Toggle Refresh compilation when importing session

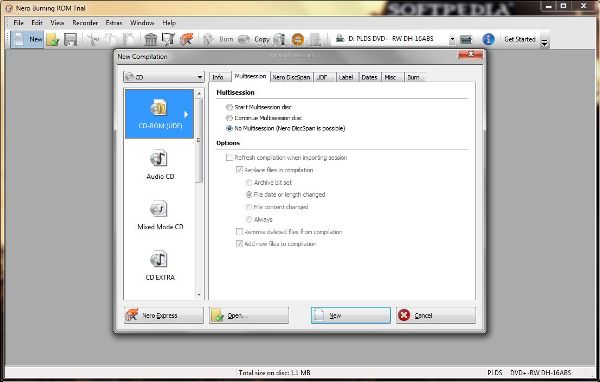229,158
